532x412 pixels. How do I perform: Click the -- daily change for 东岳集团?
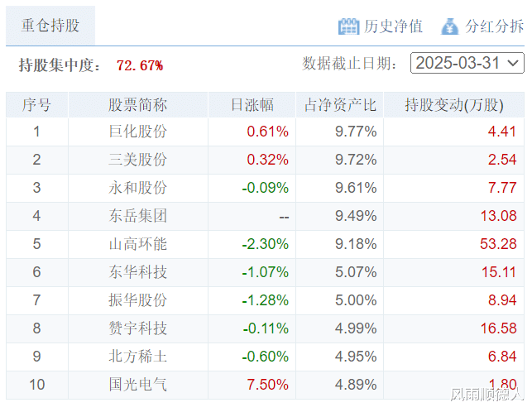(x=284, y=218)
